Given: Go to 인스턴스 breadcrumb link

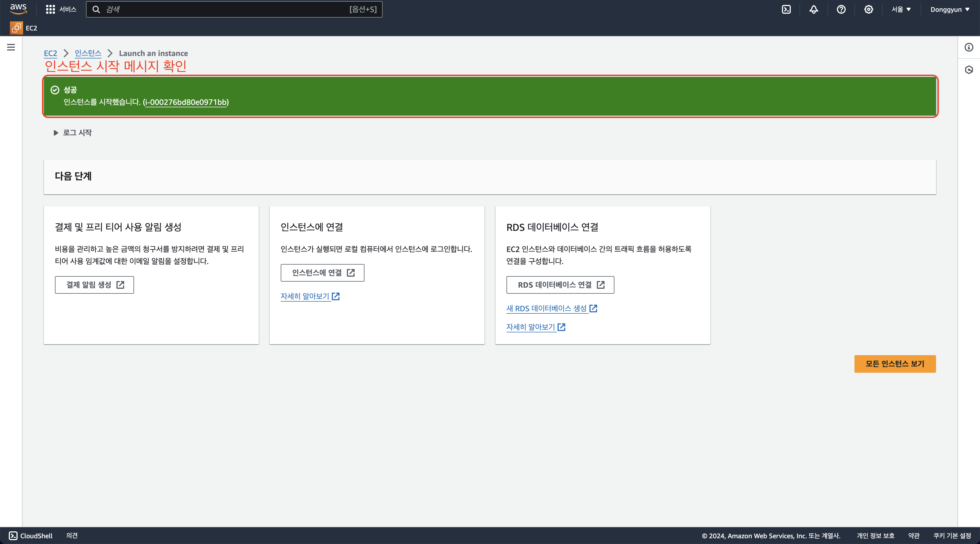Looking at the screenshot, I should pyautogui.click(x=88, y=53).
